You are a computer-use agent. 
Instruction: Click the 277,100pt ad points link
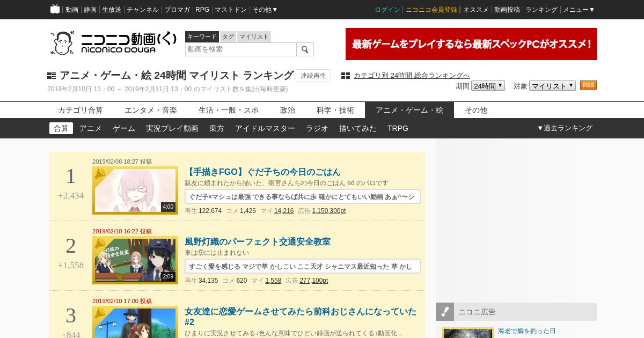click(x=314, y=281)
